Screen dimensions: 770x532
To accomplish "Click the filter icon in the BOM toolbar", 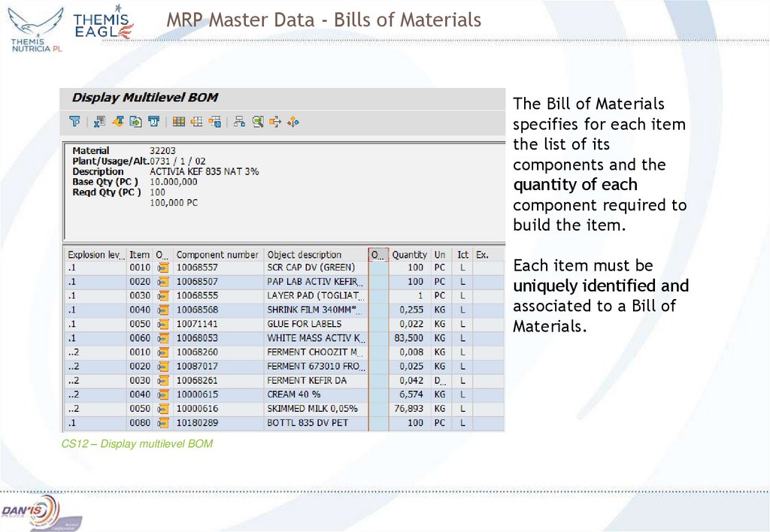I will pos(74,122).
